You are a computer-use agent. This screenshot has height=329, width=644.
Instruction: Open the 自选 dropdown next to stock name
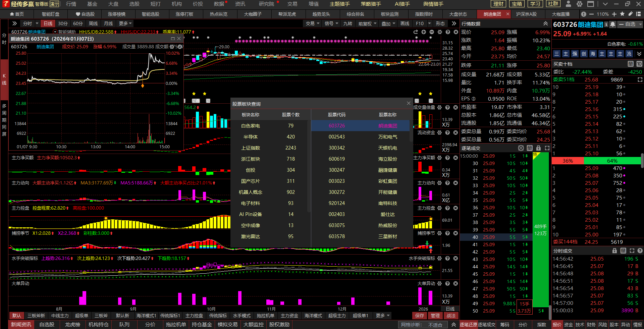[x=631, y=24]
